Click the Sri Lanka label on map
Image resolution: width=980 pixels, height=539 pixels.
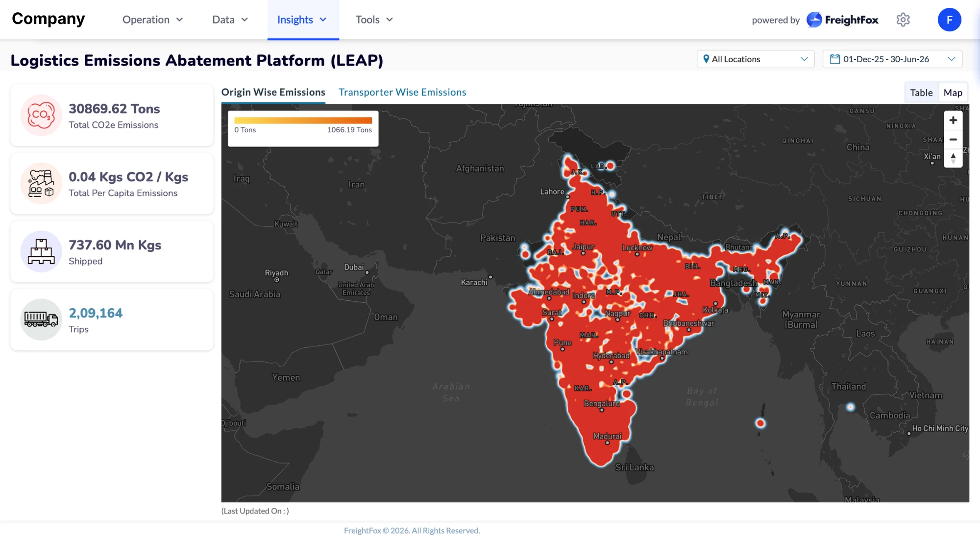tap(635, 467)
